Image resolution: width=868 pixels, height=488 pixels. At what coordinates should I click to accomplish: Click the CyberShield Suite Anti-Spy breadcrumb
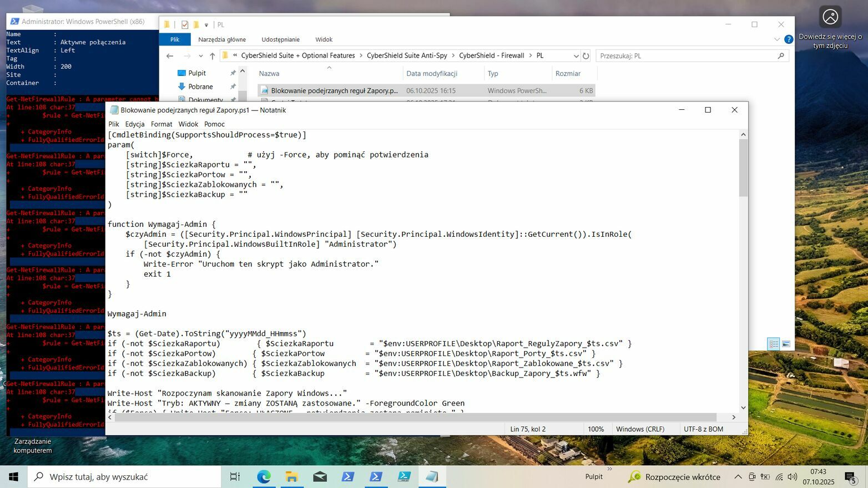407,55
